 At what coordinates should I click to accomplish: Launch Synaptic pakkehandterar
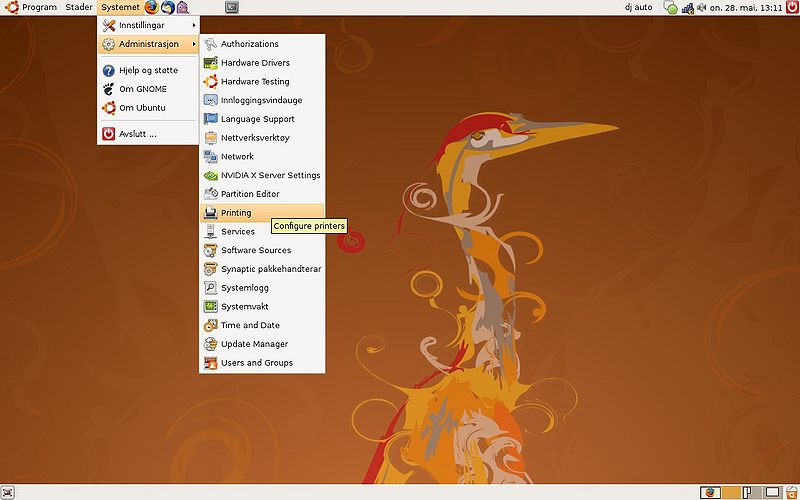pos(262,269)
